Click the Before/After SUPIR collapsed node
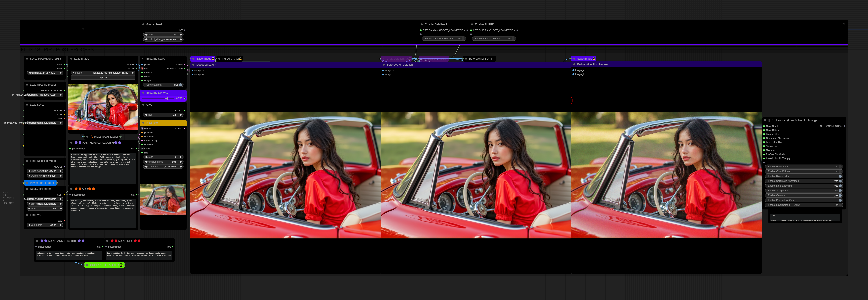 coord(479,59)
